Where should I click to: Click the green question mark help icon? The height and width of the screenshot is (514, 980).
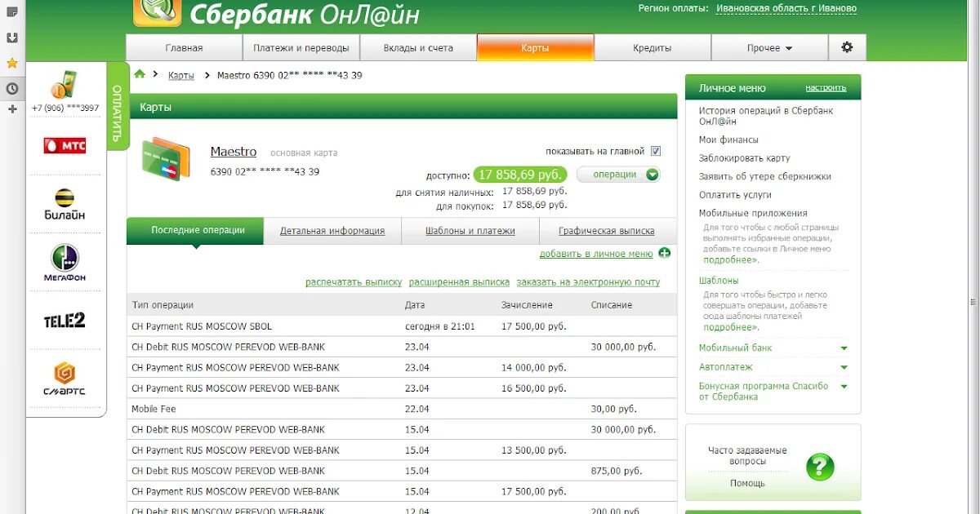tap(821, 467)
